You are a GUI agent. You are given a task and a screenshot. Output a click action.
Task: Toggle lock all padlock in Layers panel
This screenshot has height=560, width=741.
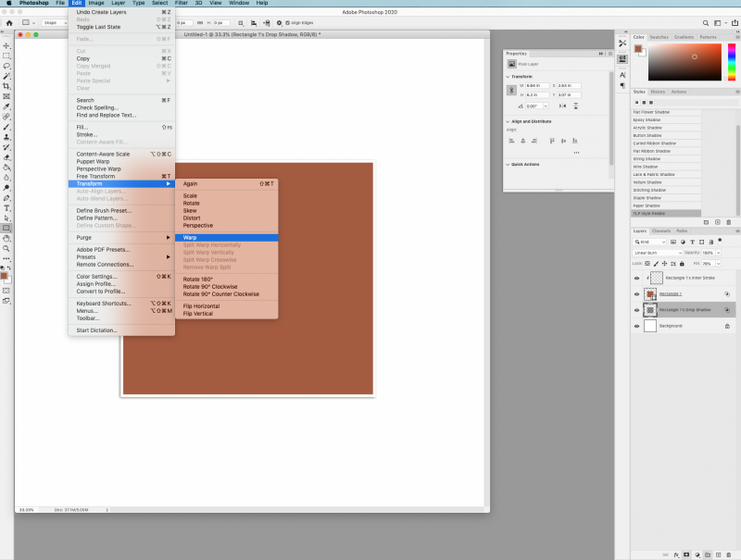click(682, 264)
